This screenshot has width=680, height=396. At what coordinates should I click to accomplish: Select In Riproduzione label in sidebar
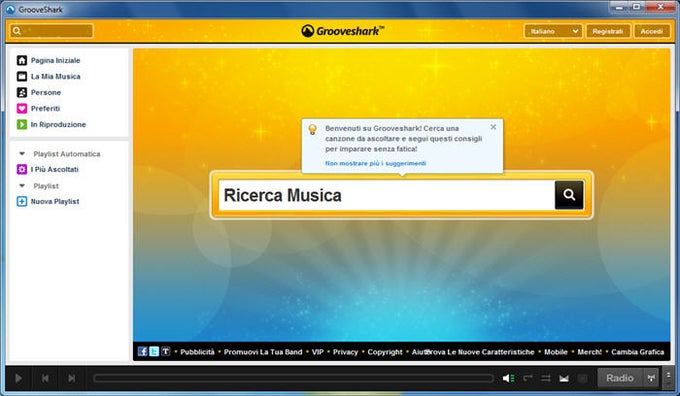pos(58,124)
